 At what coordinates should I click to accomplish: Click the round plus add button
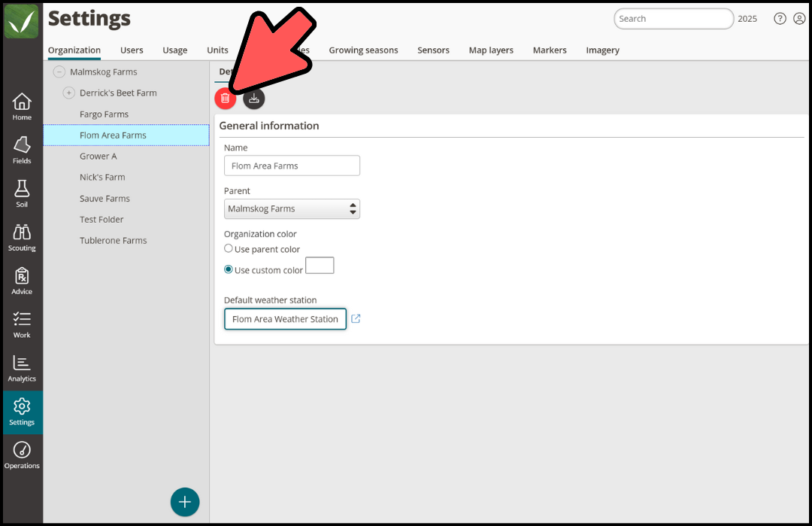[x=185, y=502]
